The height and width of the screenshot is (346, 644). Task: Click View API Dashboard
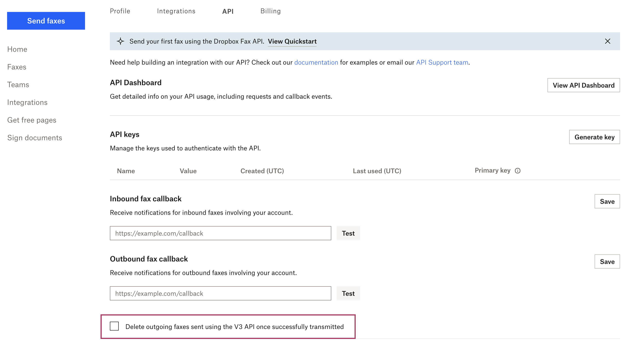(584, 85)
